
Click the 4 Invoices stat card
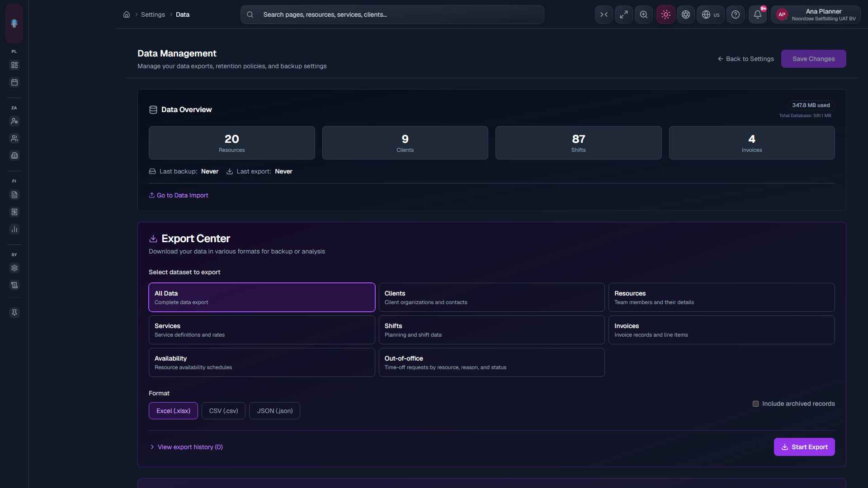[x=752, y=143]
